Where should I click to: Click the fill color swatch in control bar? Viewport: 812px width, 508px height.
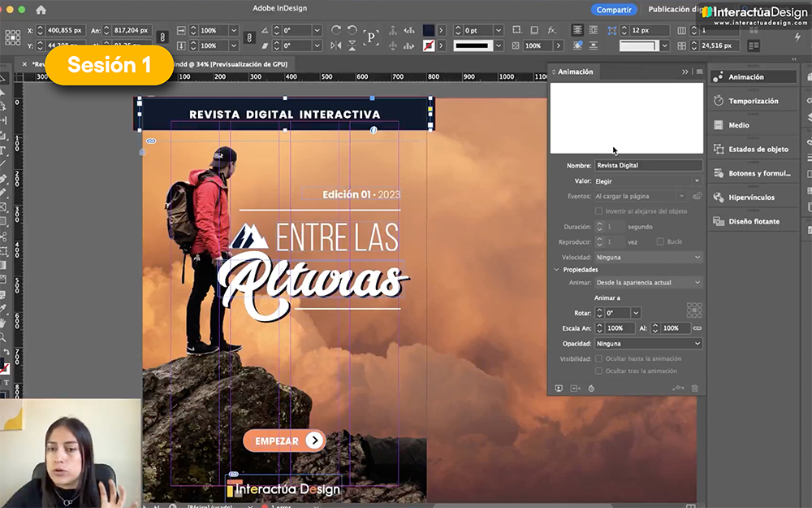coord(429,30)
